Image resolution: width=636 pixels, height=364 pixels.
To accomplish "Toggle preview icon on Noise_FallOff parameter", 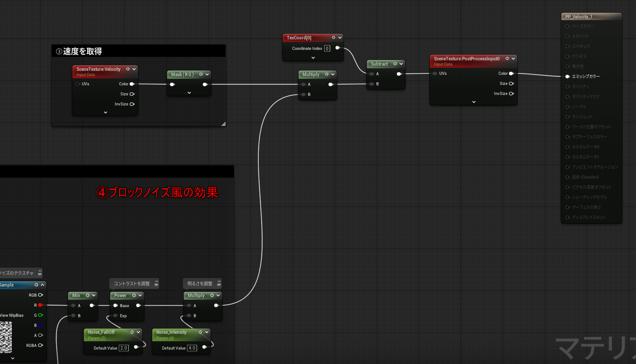I will point(132,332).
